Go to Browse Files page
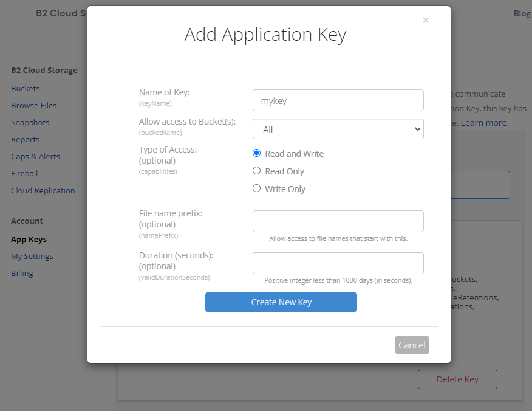The height and width of the screenshot is (411, 532). 34,105
